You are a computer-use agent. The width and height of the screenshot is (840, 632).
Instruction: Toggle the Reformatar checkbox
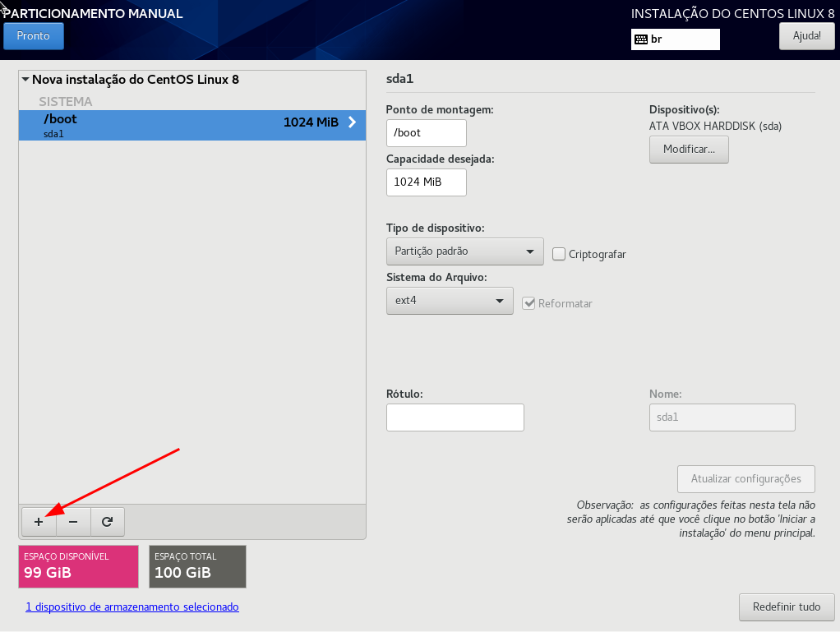click(528, 303)
